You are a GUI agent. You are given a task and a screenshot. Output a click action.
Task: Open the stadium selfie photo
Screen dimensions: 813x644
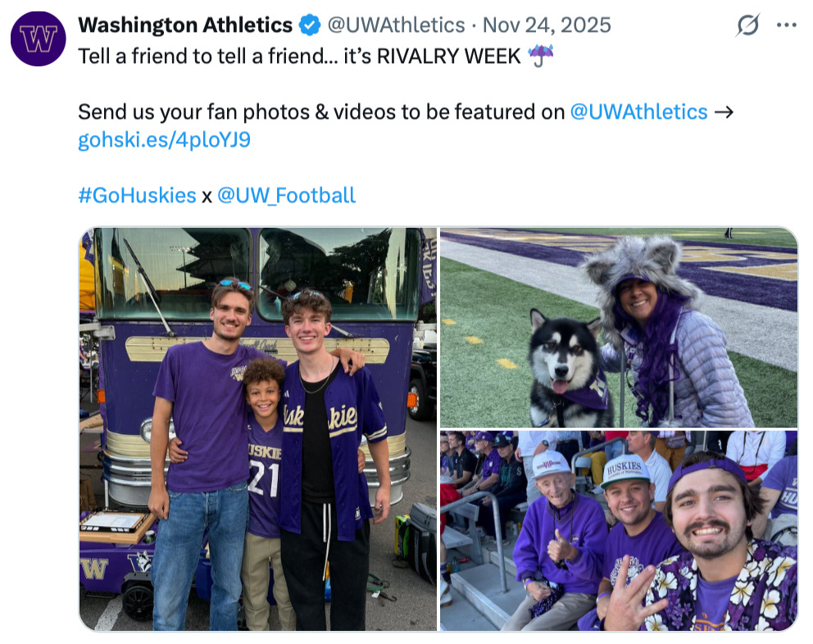point(618,530)
